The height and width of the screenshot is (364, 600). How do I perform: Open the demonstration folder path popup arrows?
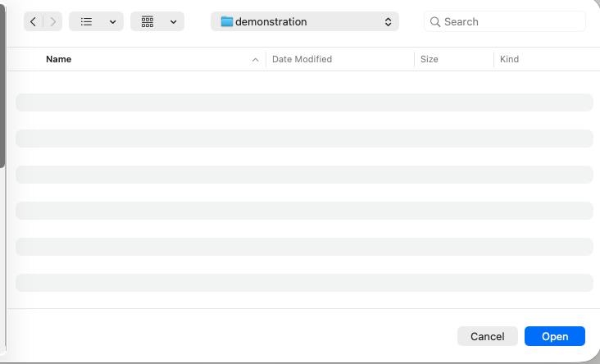click(388, 22)
